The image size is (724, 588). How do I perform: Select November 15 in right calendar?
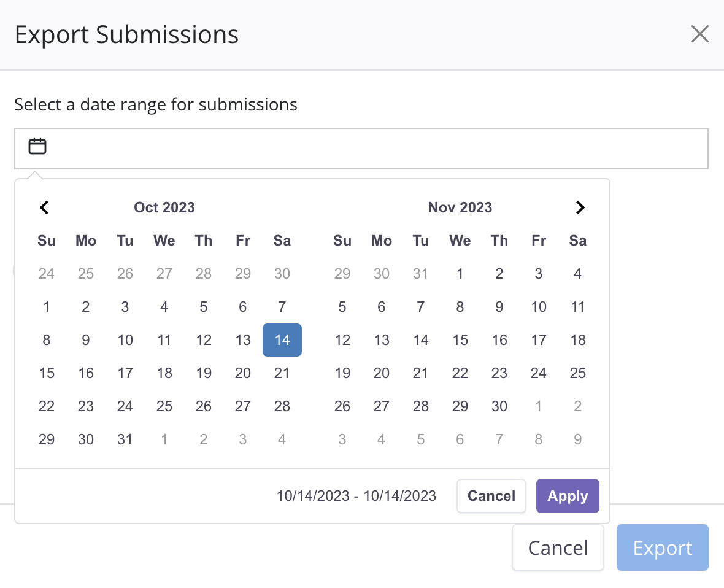[x=460, y=340]
